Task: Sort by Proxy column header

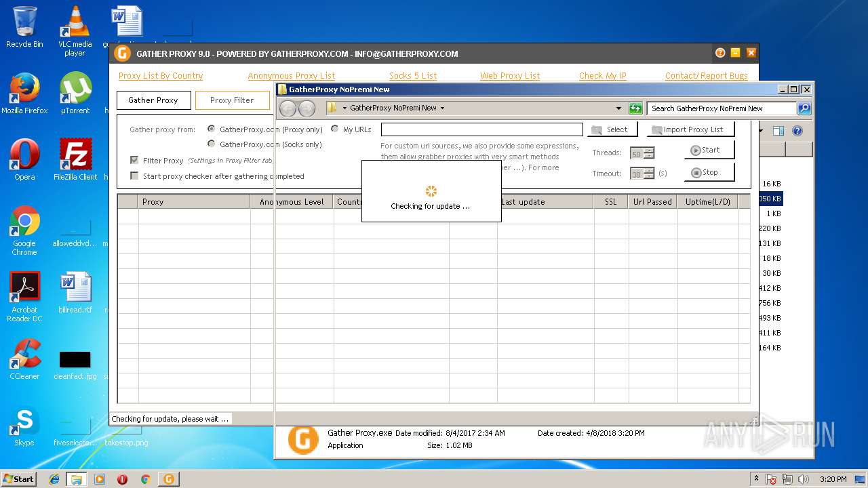Action: 194,201
